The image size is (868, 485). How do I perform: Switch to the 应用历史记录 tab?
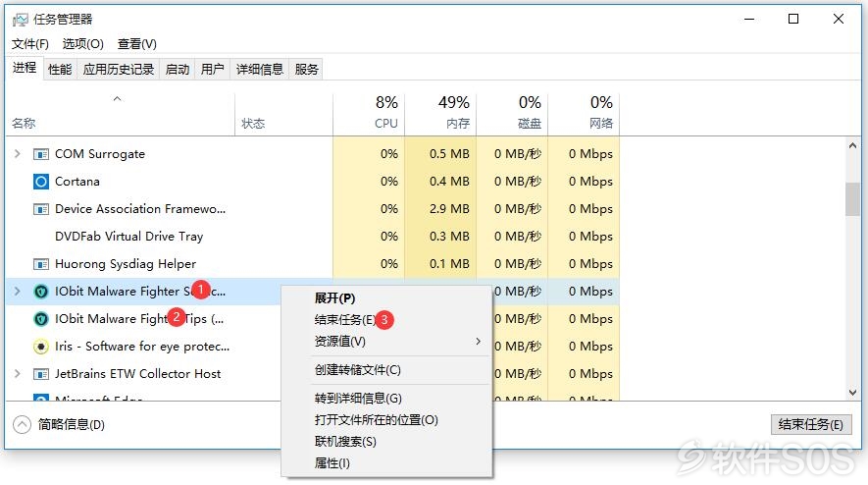(x=119, y=70)
